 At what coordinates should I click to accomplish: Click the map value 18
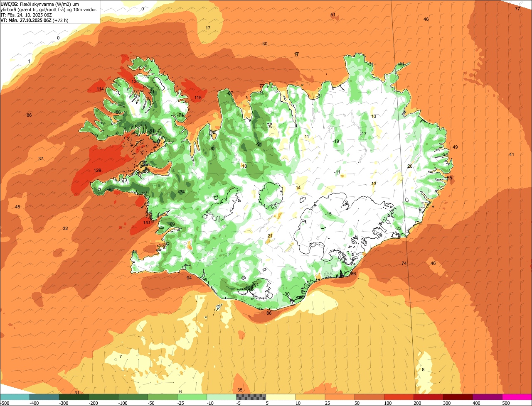pos(244,166)
